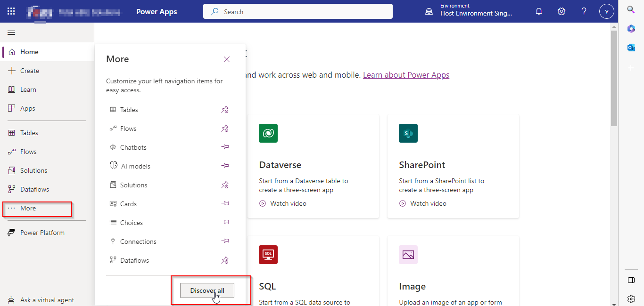
Task: Click the Search input field
Action: (302, 11)
